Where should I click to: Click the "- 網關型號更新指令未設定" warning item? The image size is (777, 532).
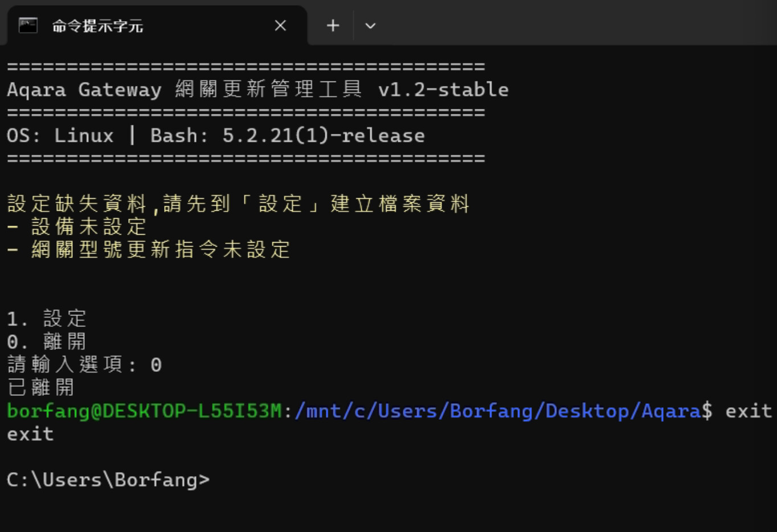[x=149, y=249]
